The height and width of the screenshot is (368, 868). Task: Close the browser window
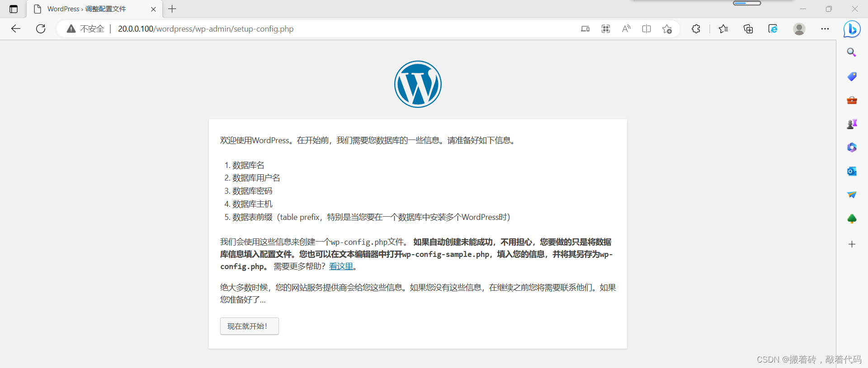pyautogui.click(x=854, y=9)
